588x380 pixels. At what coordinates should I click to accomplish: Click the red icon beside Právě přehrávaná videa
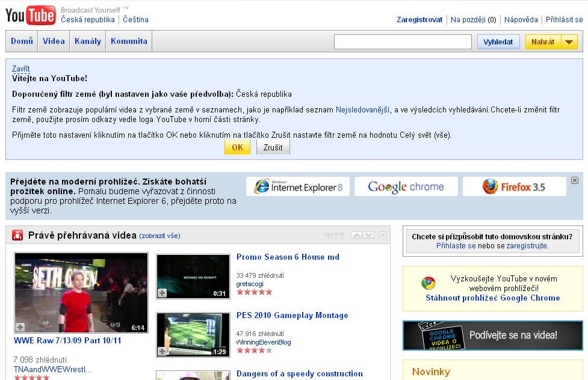tap(18, 236)
